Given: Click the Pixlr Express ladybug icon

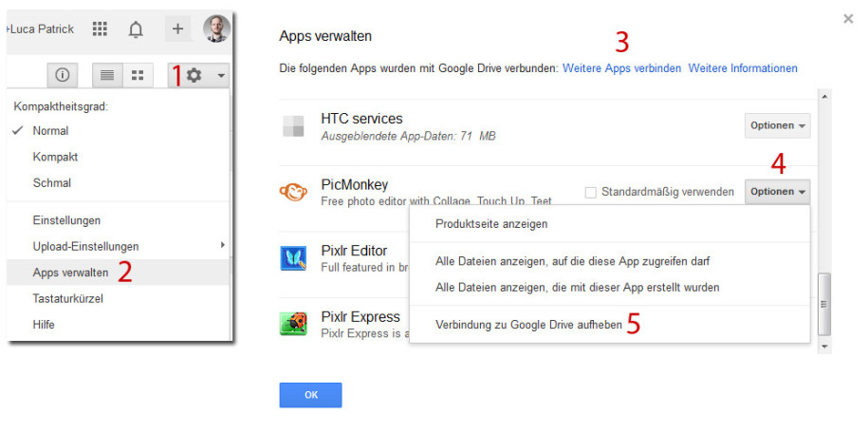Looking at the screenshot, I should pos(293,324).
